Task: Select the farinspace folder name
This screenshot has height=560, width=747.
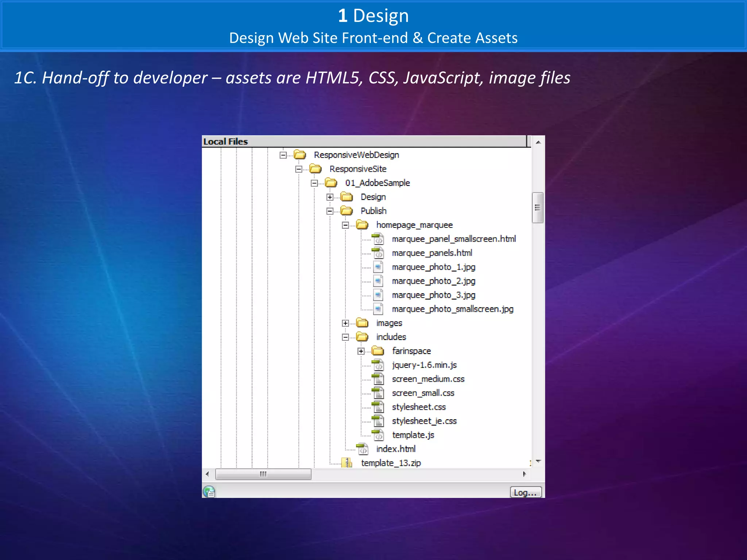Action: pos(411,351)
